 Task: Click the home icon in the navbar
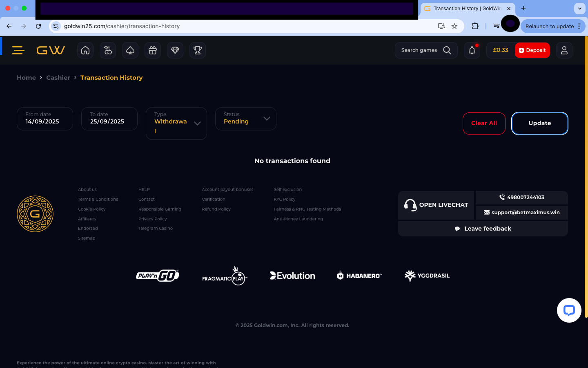(x=85, y=50)
